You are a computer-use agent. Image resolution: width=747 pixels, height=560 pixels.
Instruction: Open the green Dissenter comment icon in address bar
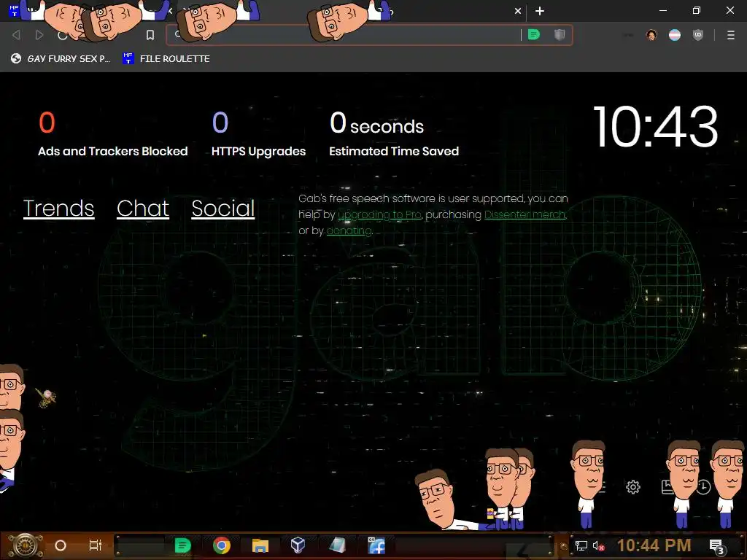tap(534, 35)
